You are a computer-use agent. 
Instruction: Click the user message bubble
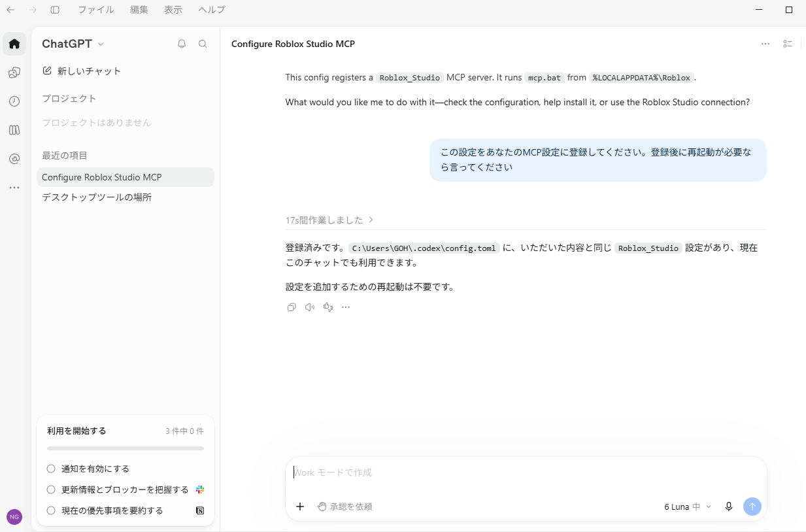[598, 160]
